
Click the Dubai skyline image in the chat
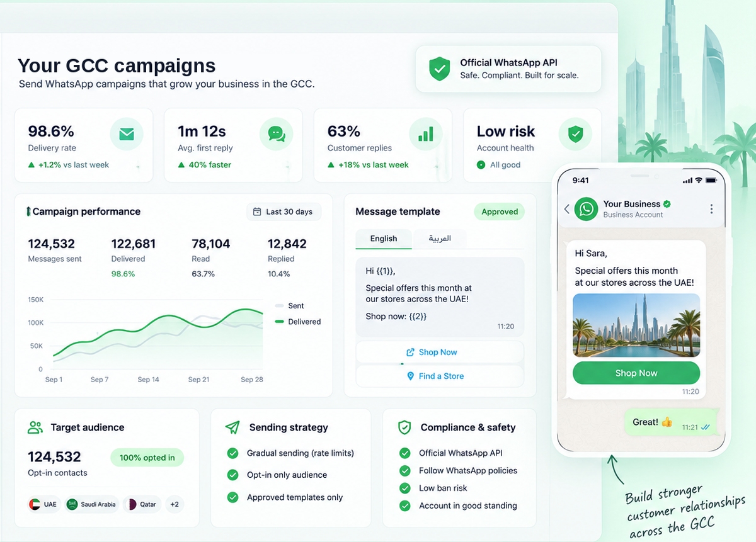(636, 325)
